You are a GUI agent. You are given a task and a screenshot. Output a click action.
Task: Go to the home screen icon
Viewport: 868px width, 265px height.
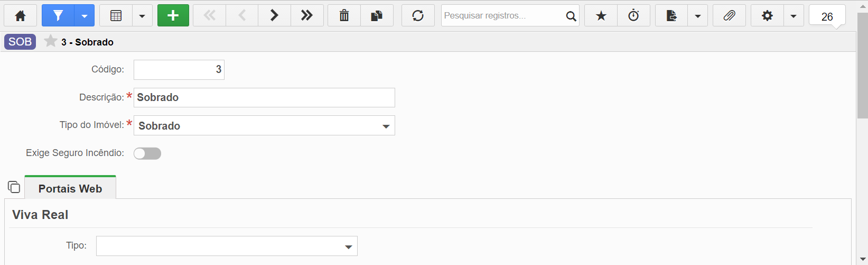tap(21, 16)
